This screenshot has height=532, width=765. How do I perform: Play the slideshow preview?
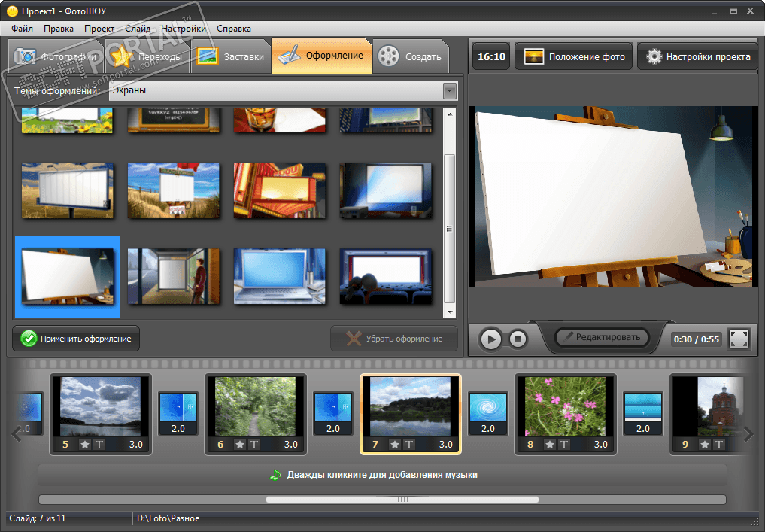(490, 339)
